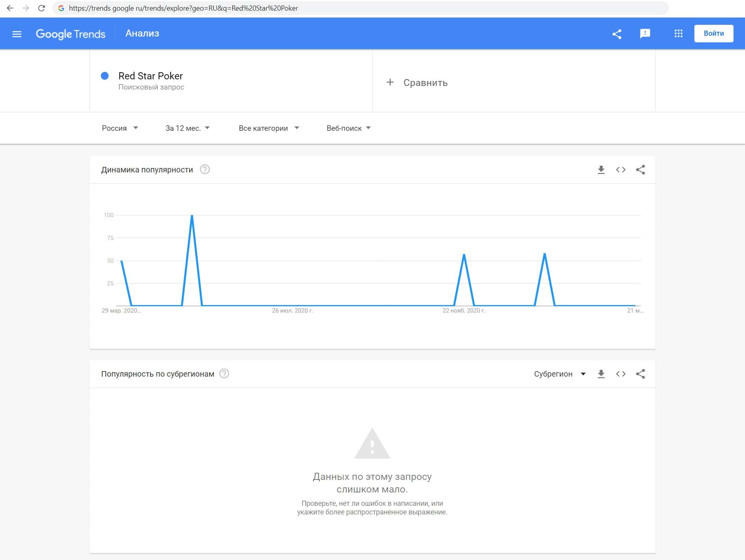This screenshot has width=745, height=560.
Task: Click the '50' y-axis label
Action: click(x=110, y=260)
